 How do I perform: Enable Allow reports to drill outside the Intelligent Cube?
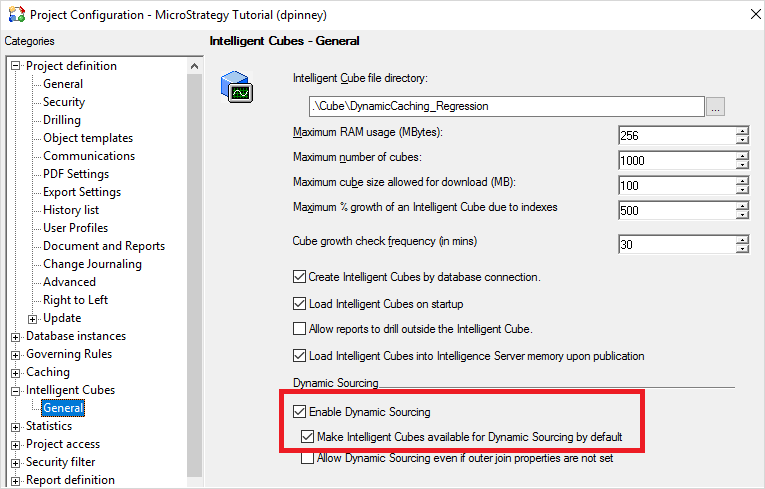click(300, 329)
